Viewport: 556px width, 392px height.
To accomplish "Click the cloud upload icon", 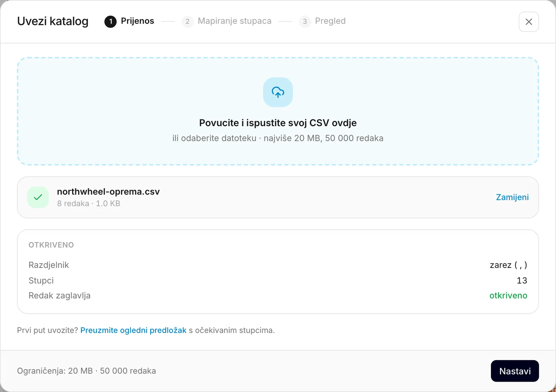I will point(278,92).
